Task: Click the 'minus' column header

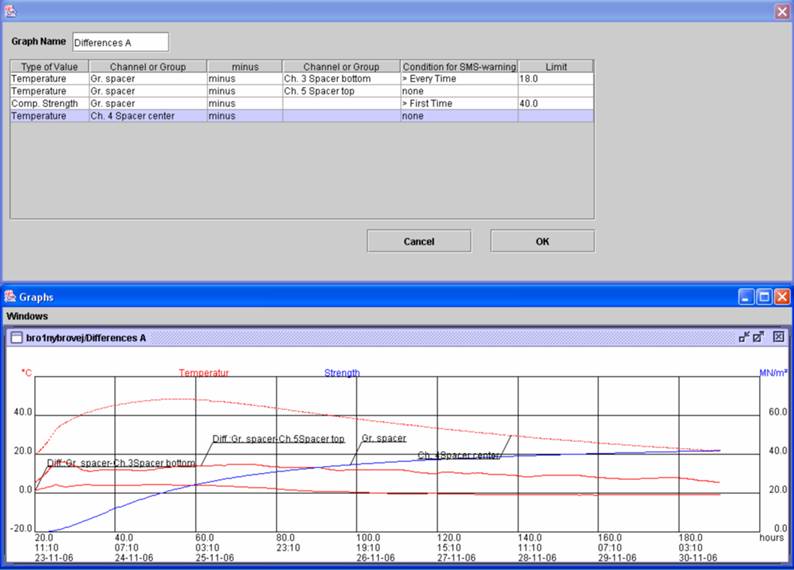Action: tap(245, 66)
